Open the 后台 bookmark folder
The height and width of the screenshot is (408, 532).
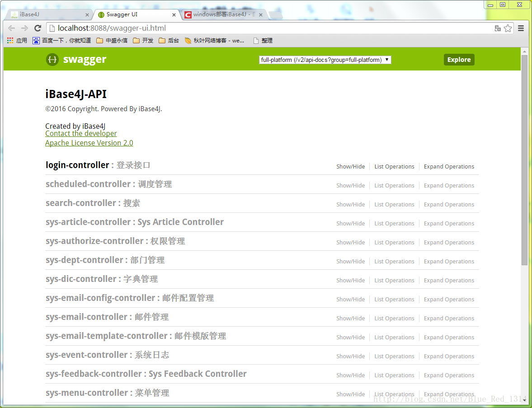[169, 40]
